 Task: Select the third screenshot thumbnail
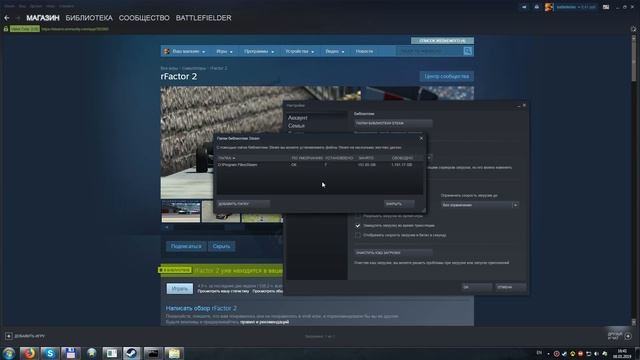point(262,211)
